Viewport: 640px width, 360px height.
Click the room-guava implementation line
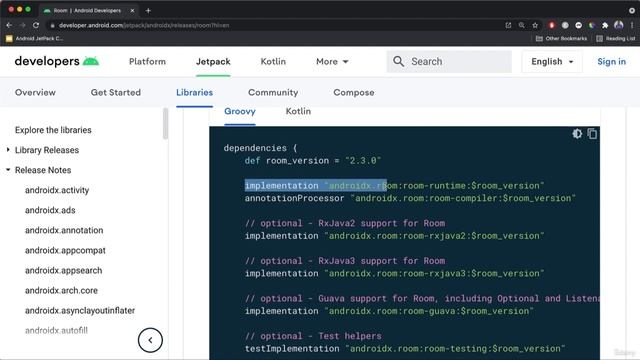click(x=389, y=311)
